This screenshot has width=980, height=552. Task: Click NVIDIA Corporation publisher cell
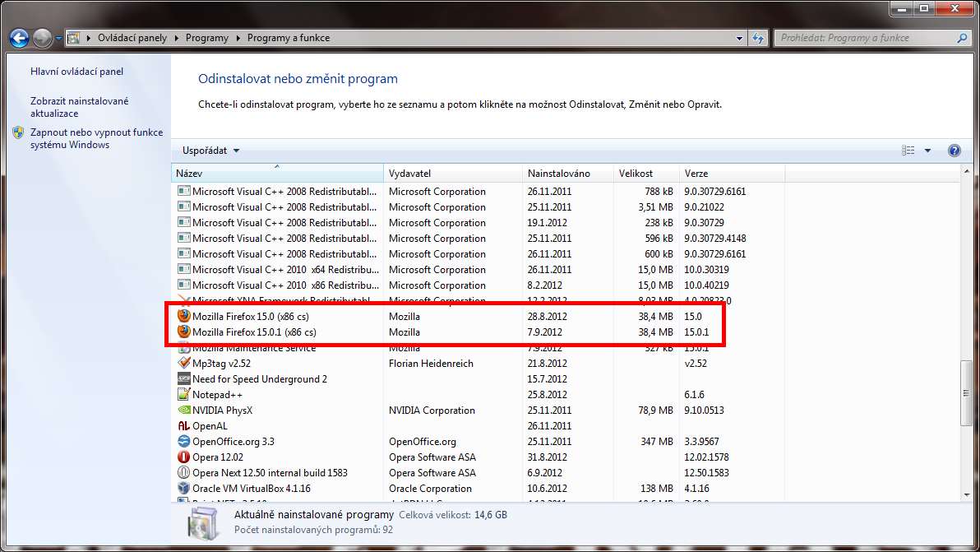[x=432, y=411]
